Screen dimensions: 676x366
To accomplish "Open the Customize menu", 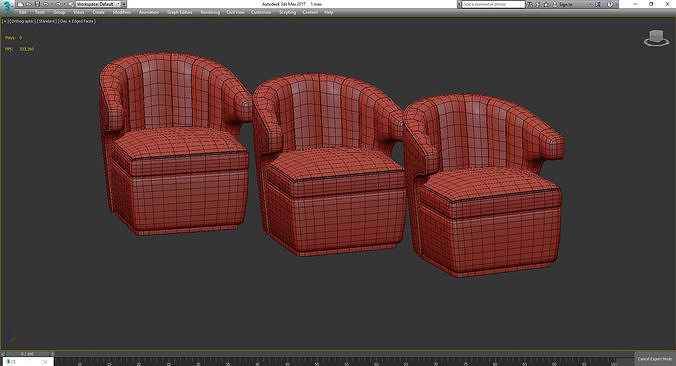I will (x=261, y=13).
